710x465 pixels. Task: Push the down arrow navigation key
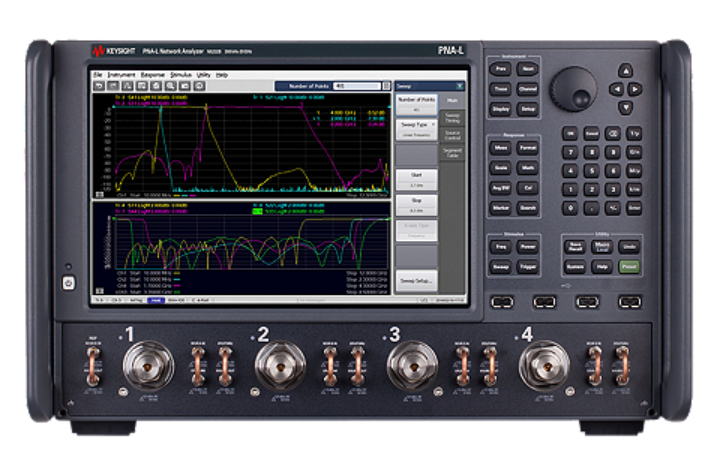pyautogui.click(x=625, y=107)
